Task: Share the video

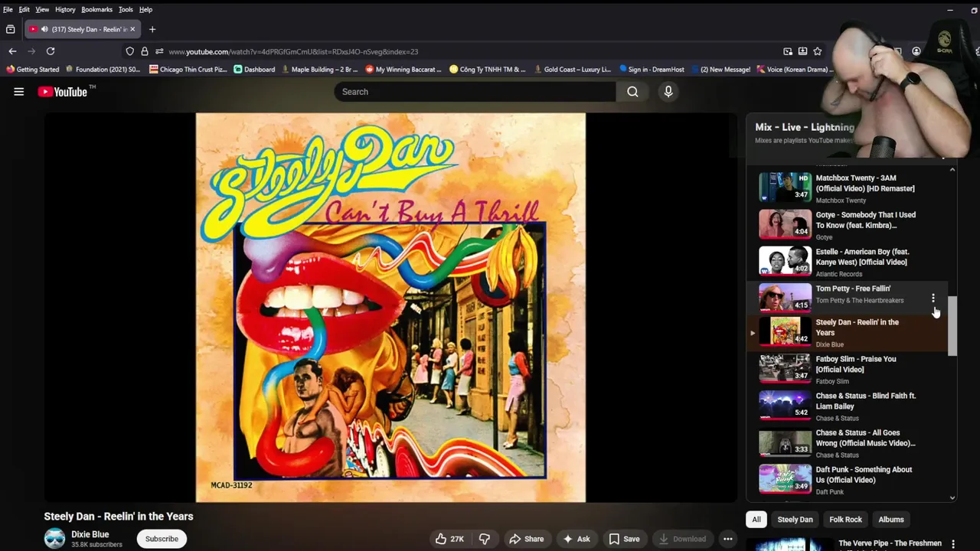Action: pos(527,539)
